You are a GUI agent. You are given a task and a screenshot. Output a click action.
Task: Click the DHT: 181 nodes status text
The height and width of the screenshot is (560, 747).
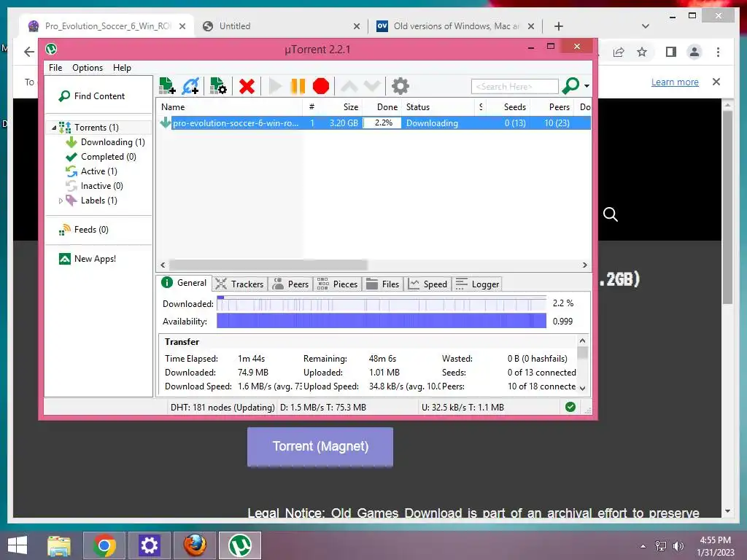[x=222, y=408]
